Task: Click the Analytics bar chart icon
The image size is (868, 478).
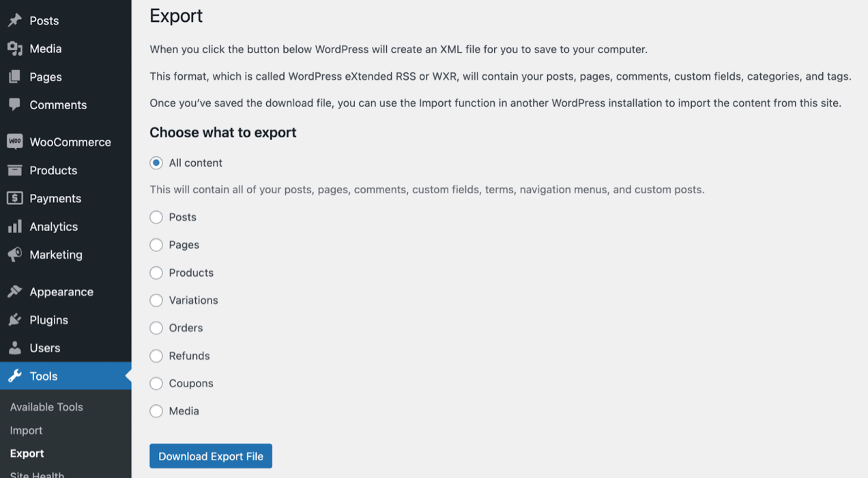Action: (x=14, y=226)
